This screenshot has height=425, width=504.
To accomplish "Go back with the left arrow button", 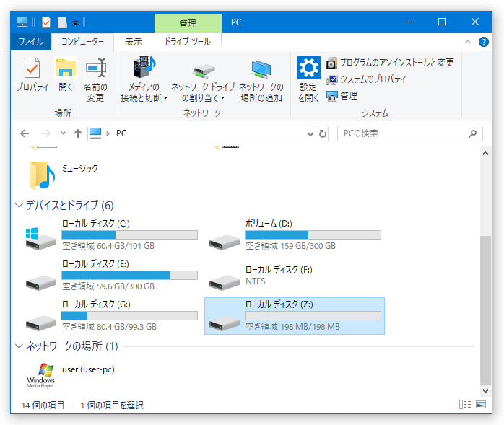I will click(x=25, y=133).
